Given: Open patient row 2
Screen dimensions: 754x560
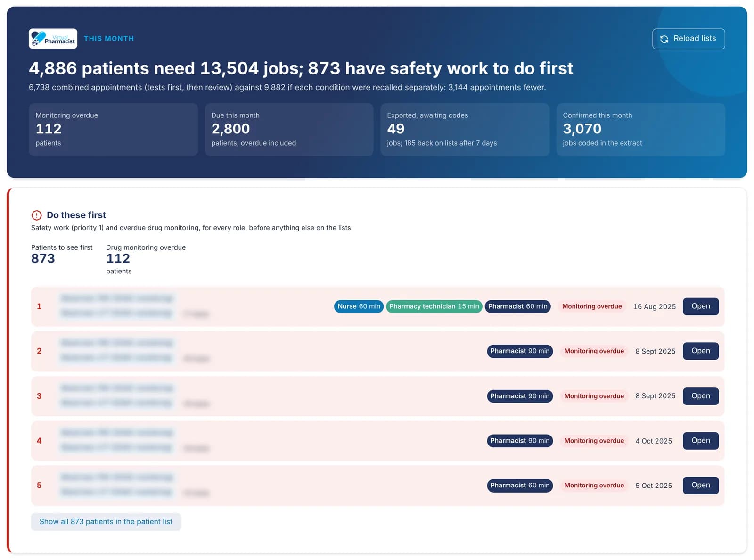Looking at the screenshot, I should [700, 351].
